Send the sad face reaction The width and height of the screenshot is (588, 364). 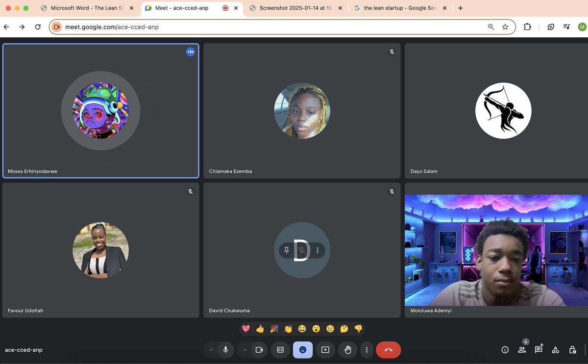(x=330, y=329)
